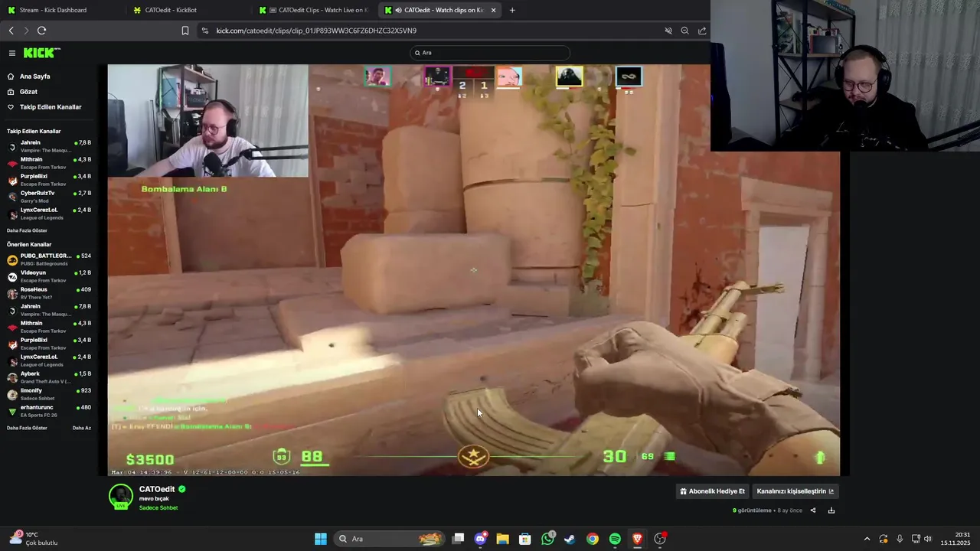
Task: Expand followed channels with Daha Fazla Göster
Action: coord(27,230)
